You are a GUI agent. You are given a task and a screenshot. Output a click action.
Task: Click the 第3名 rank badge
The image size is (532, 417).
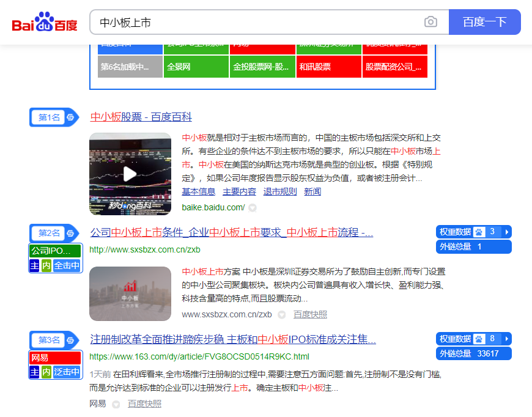point(54,340)
